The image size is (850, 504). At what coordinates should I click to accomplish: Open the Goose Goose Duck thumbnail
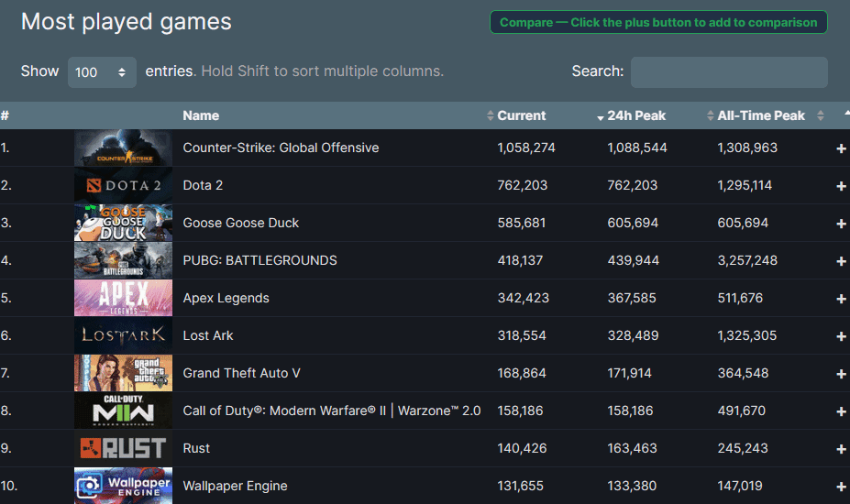(123, 223)
